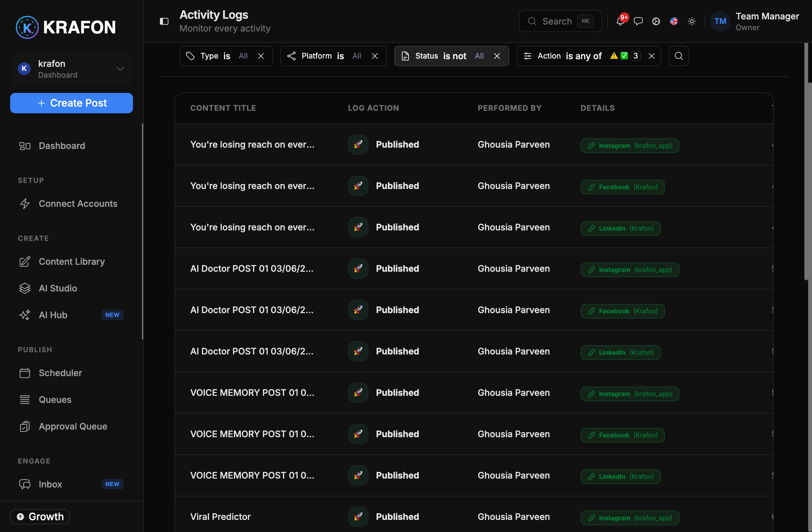Open Type filter value All
Screen dimensions: 812x532
[x=243, y=56]
